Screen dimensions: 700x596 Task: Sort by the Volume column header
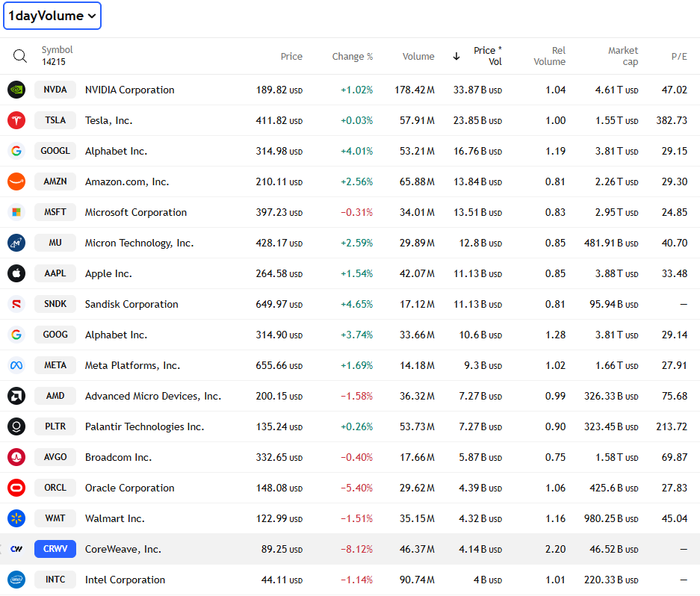coord(418,56)
